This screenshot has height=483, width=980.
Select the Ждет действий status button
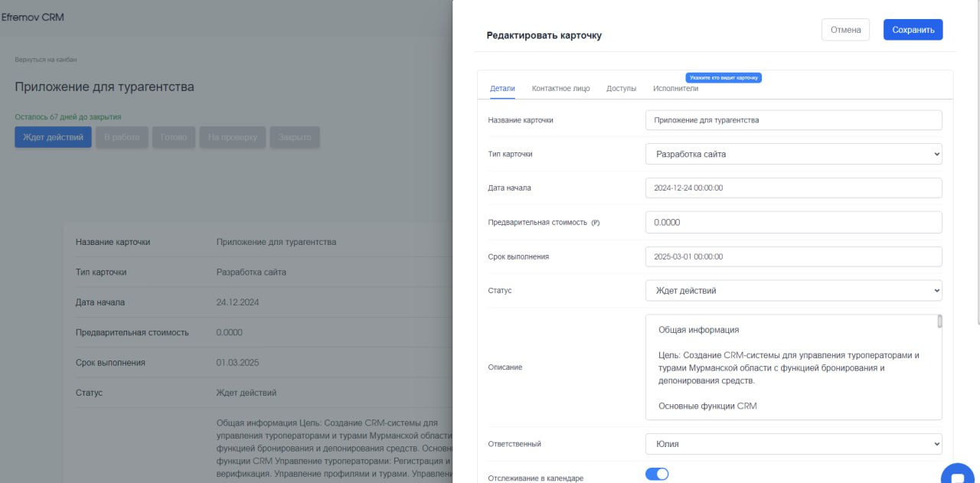[53, 138]
